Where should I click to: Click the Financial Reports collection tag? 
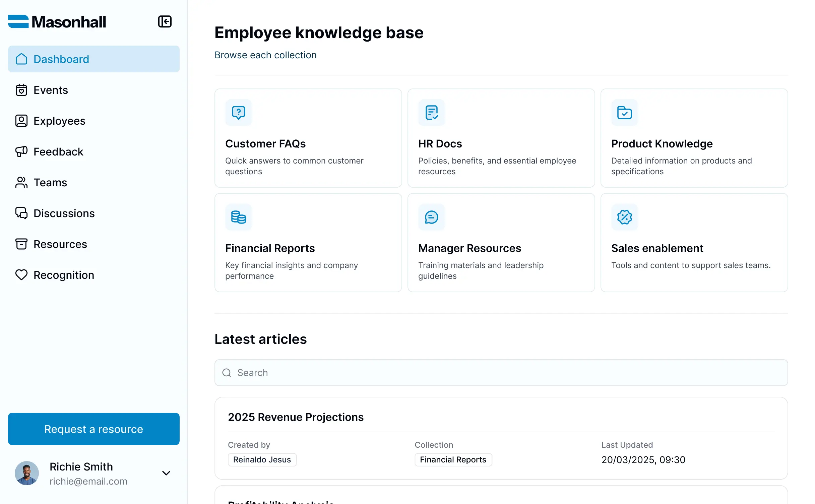(453, 459)
